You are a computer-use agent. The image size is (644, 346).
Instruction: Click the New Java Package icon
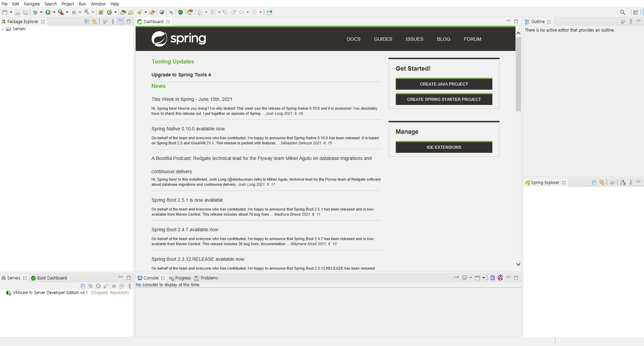click(x=101, y=12)
